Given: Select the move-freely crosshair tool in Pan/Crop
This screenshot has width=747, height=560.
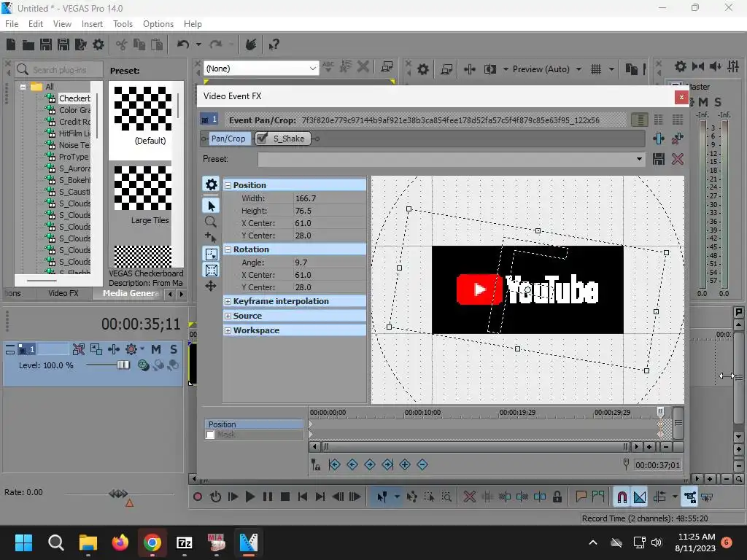Looking at the screenshot, I should pyautogui.click(x=211, y=286).
